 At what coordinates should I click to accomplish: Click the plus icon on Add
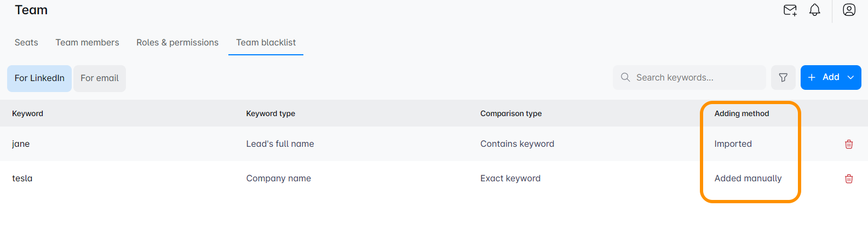(x=812, y=77)
